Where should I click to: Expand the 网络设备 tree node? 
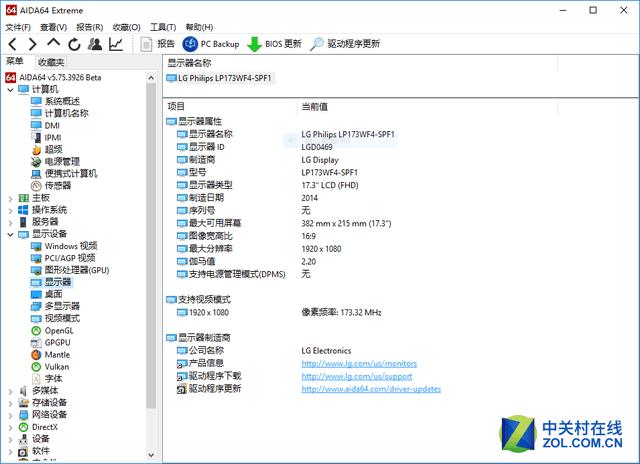coord(10,415)
